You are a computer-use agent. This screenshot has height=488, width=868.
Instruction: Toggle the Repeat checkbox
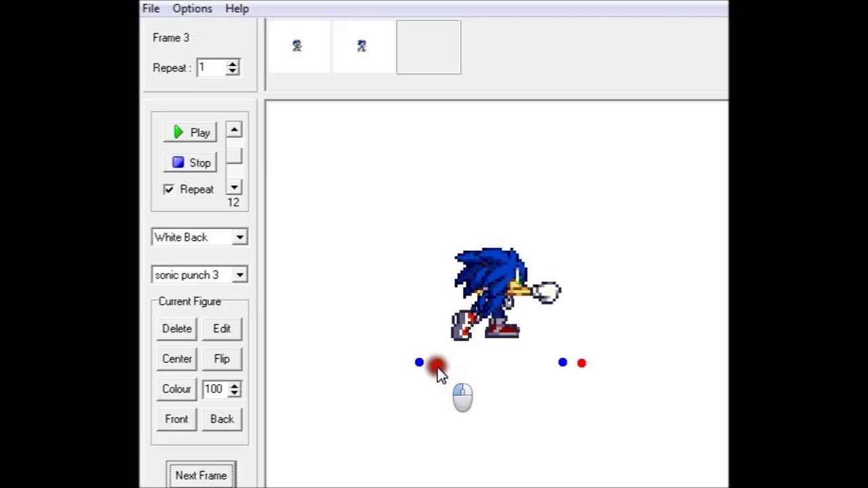pos(169,189)
